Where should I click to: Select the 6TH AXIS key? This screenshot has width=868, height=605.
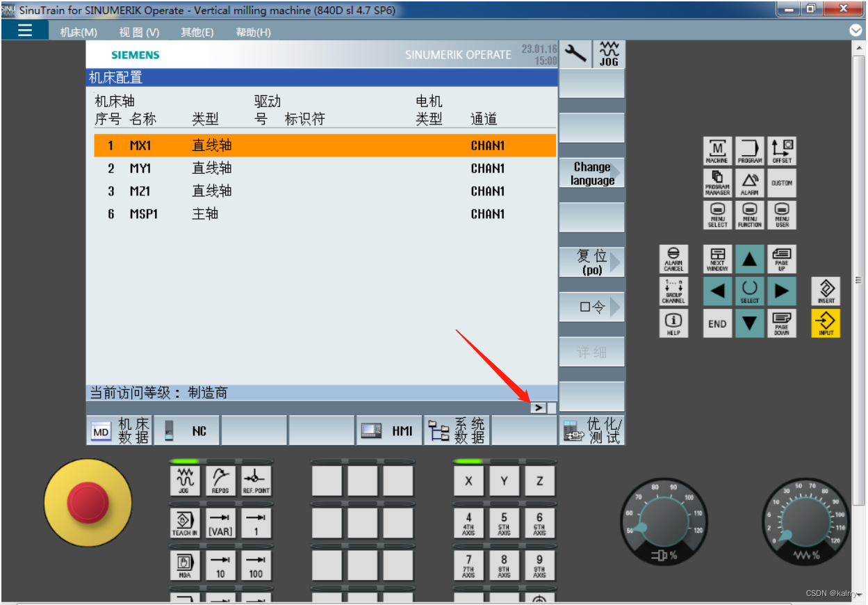click(x=539, y=523)
